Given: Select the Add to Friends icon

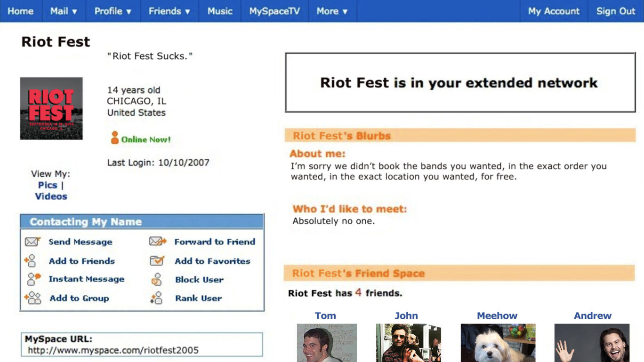Looking at the screenshot, I should [x=31, y=261].
